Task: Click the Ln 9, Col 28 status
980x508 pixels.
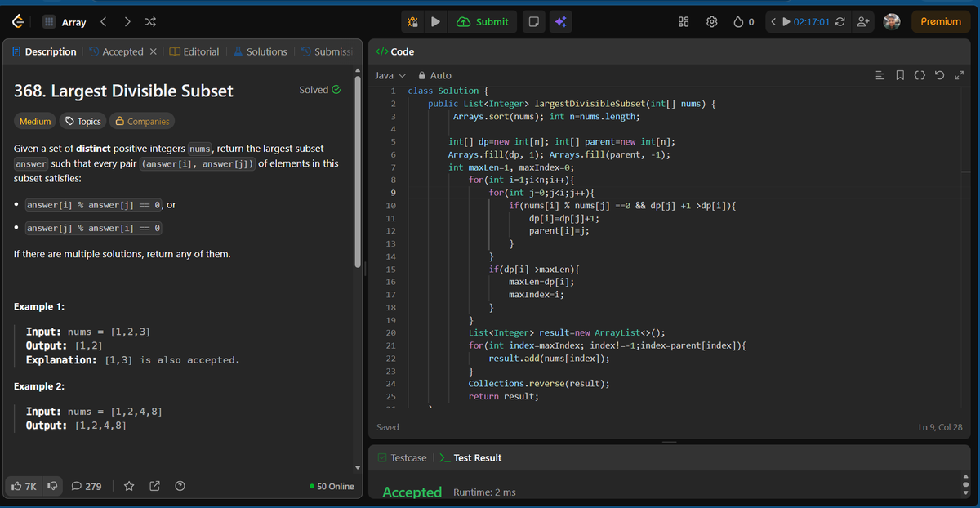Action: (942, 427)
